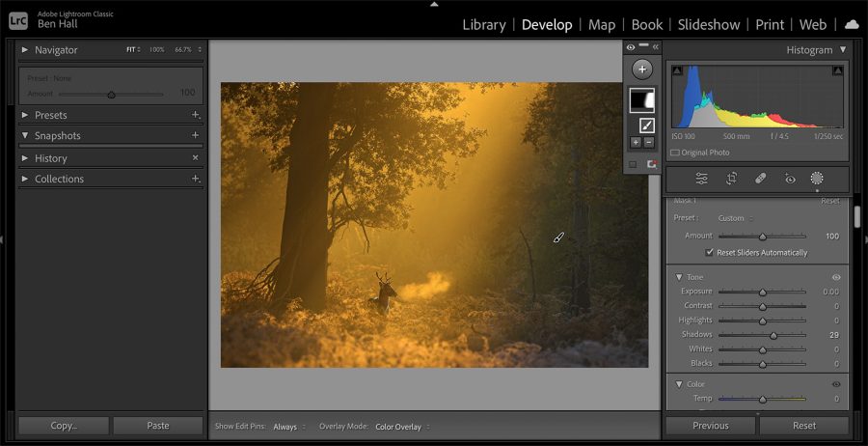This screenshot has height=446, width=868.
Task: Expand the Presets panel
Action: 24,115
